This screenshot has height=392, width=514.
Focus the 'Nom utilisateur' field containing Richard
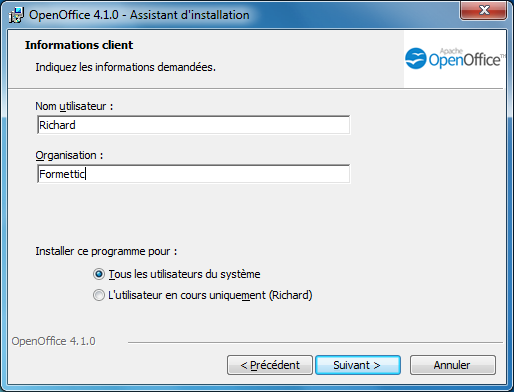(194, 125)
